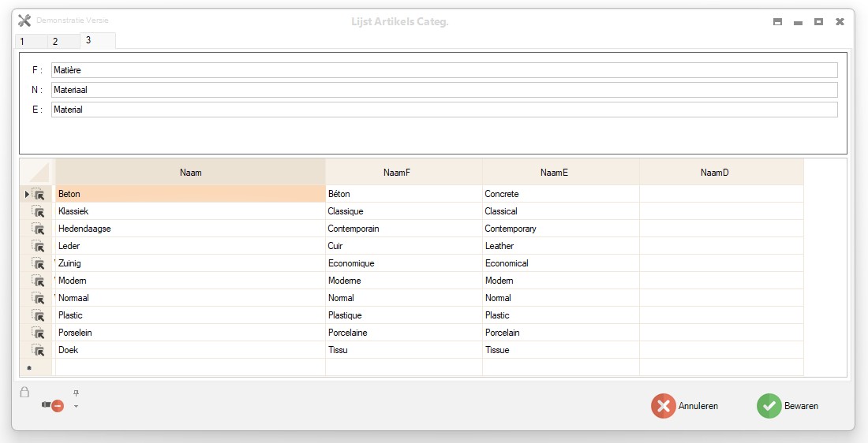Click the F: Matière input field
This screenshot has height=443, width=868.
pyautogui.click(x=443, y=70)
